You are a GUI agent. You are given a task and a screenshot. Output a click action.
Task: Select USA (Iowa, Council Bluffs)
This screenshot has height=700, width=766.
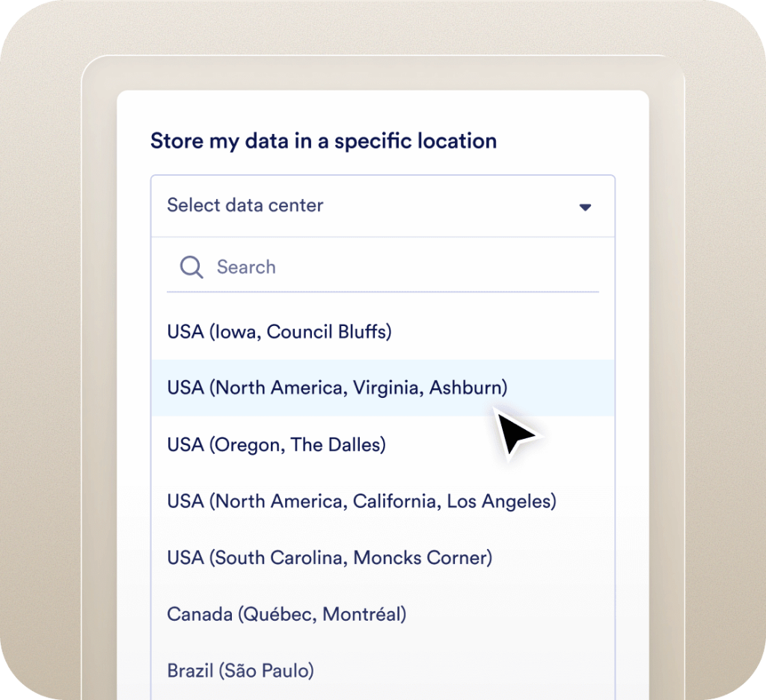278,331
